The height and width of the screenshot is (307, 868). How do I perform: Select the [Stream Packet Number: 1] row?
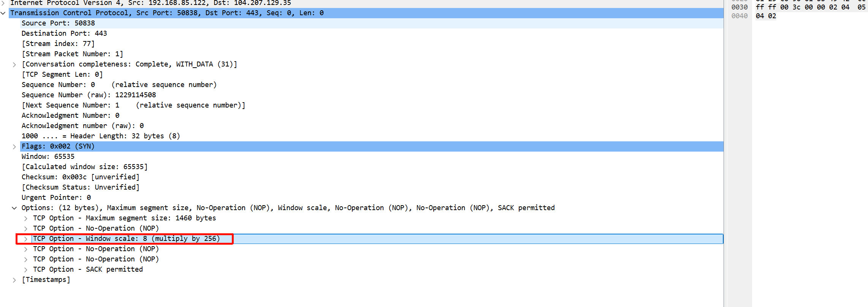pos(372,54)
